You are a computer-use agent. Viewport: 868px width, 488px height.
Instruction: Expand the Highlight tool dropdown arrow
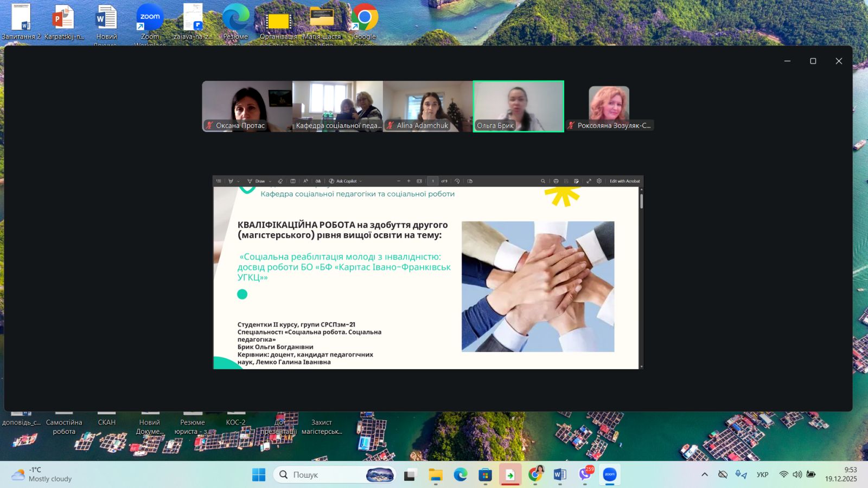coord(238,181)
